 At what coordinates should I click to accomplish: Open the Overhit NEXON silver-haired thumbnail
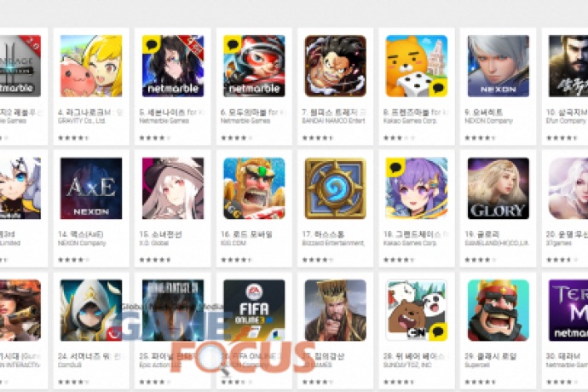point(499,66)
